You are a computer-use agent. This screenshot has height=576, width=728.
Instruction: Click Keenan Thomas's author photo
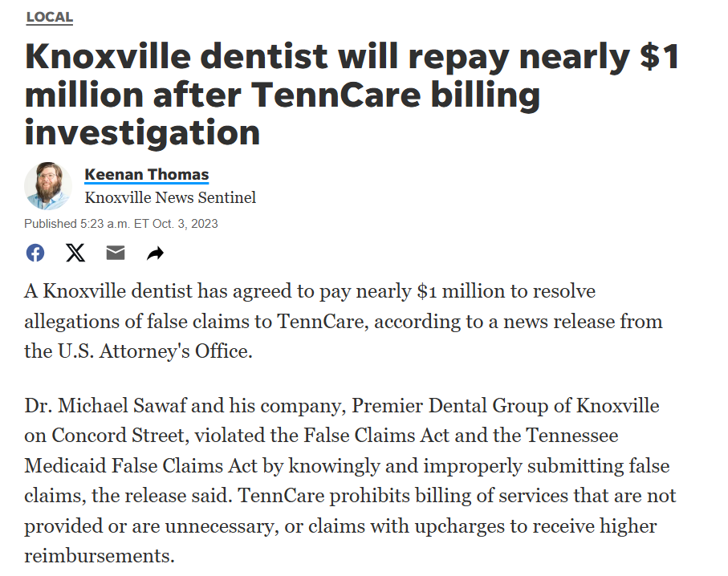[x=48, y=186]
